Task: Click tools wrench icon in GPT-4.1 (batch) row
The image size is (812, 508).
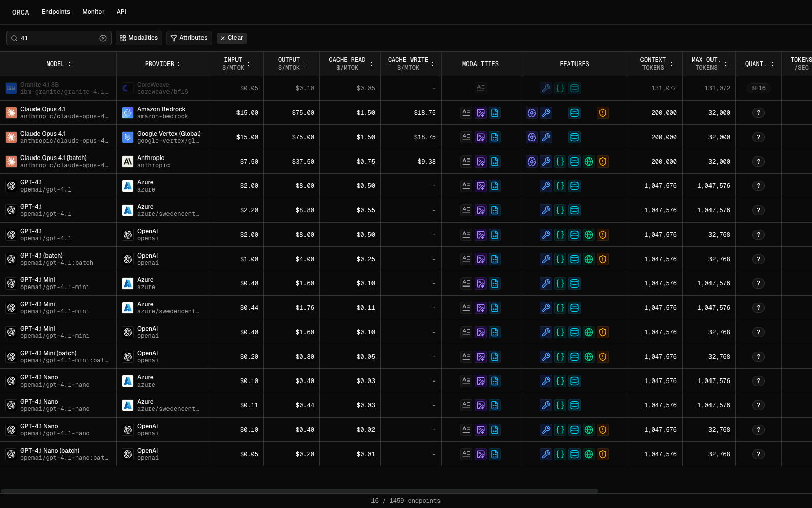Action: click(546, 259)
